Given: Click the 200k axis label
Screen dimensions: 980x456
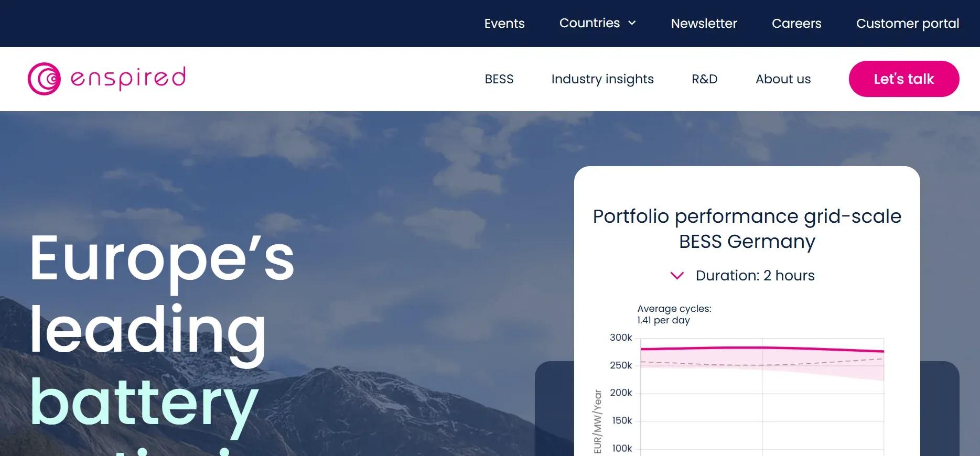Looking at the screenshot, I should pos(621,393).
